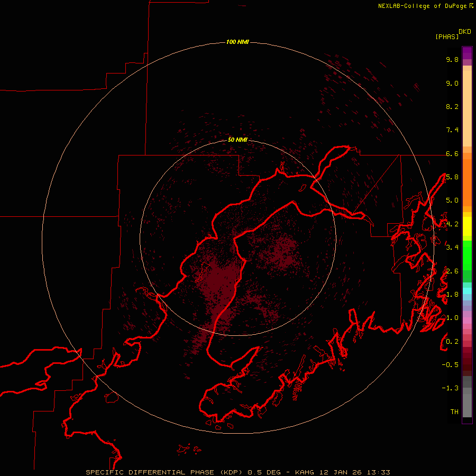
Task: Click the 1.0 legend value
Action: [452, 318]
